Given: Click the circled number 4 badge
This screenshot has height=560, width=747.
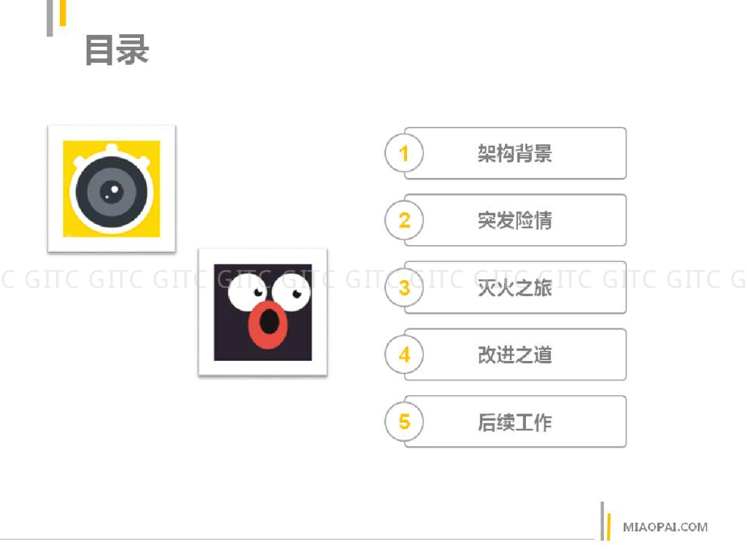Looking at the screenshot, I should [404, 355].
